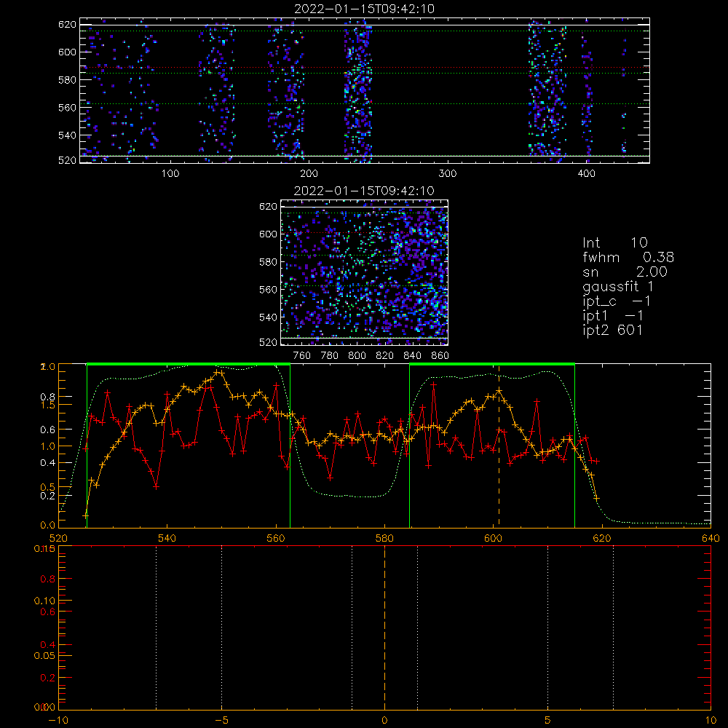
Task: Click the 10 x-axis label of the bottom plot
Action: pos(711,721)
